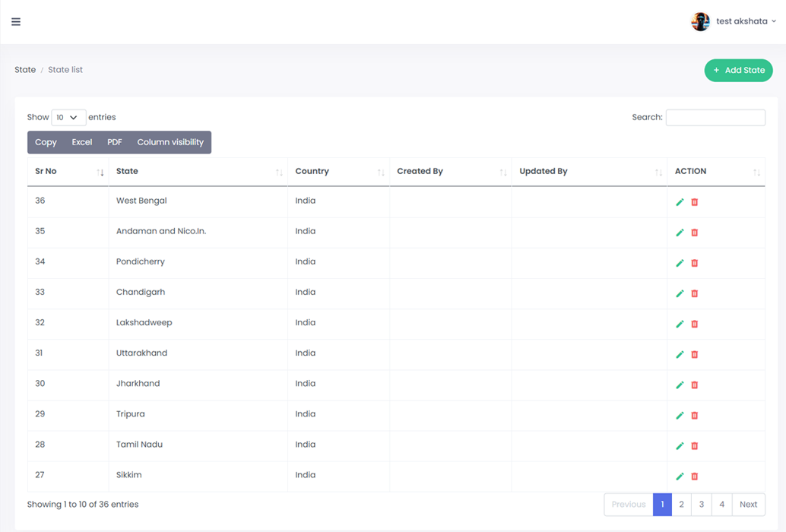This screenshot has height=532, width=786.
Task: Open the hamburger sidebar menu
Action: pos(16,21)
